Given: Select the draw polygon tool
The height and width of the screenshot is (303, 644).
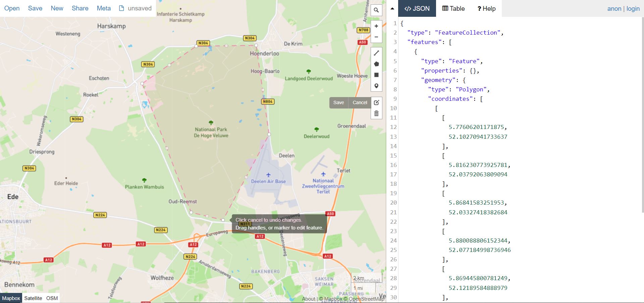Looking at the screenshot, I should point(376,64).
